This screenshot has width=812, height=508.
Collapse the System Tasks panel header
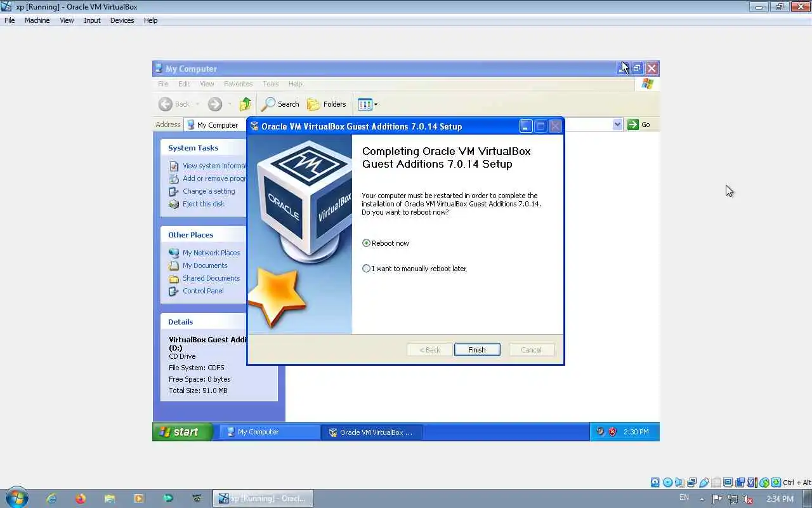[x=204, y=148]
